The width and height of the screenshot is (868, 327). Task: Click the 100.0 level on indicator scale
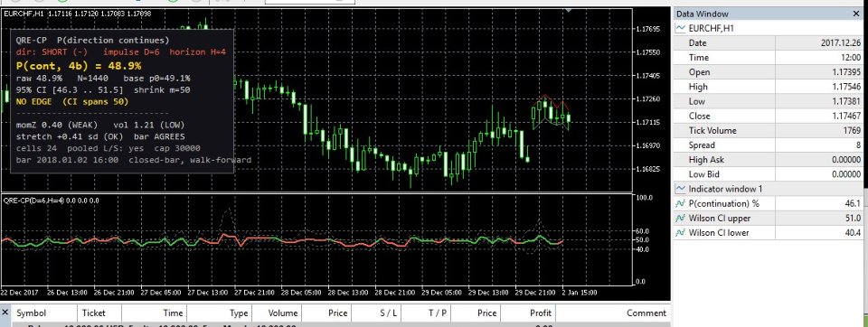[x=644, y=198]
